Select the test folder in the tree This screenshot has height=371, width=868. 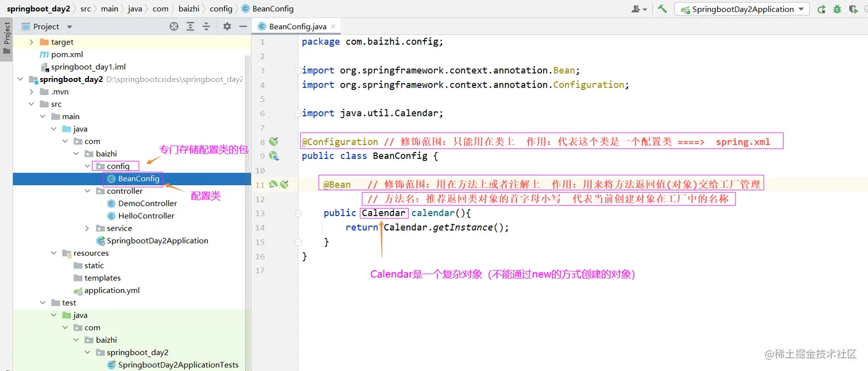click(69, 303)
